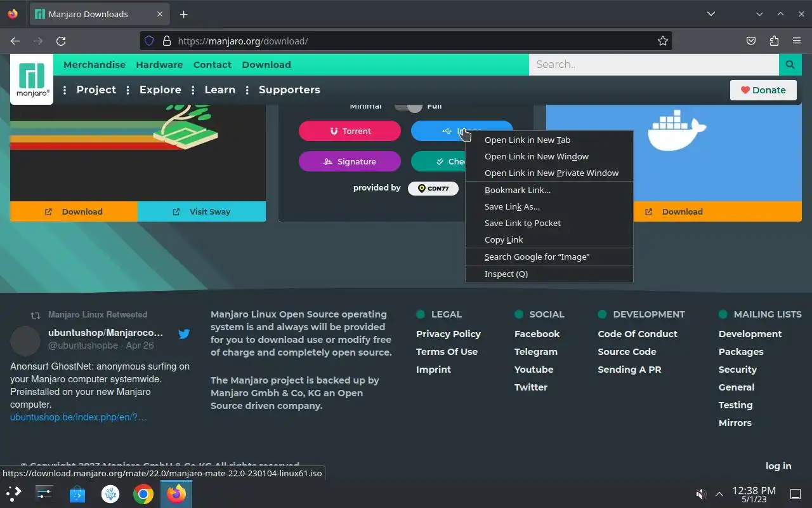Open the list all tabs dropdown arrow

[711, 14]
